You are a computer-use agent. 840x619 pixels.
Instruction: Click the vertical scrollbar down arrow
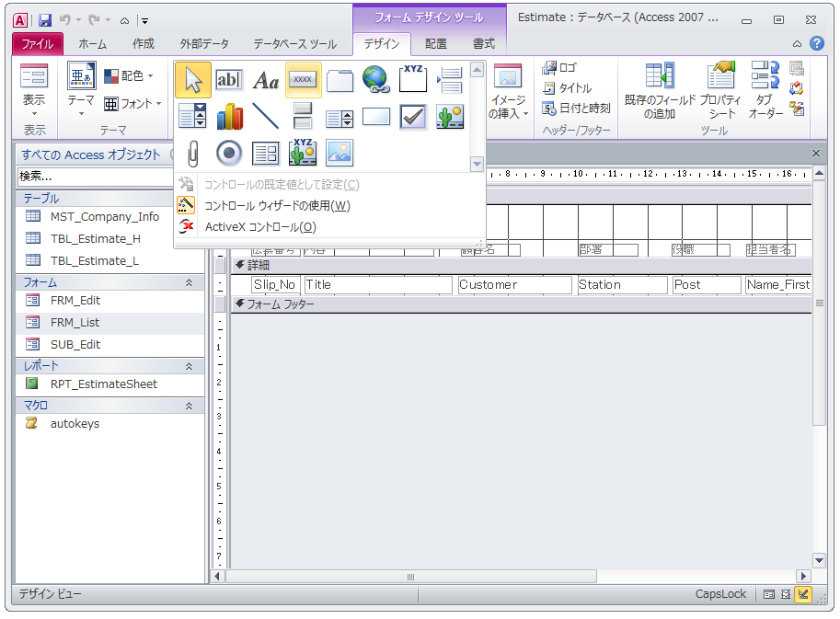coord(819,561)
